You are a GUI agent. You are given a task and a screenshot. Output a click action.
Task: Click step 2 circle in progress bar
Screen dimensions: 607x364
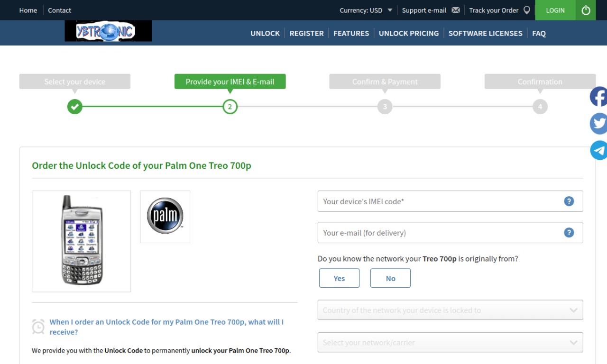pyautogui.click(x=230, y=107)
